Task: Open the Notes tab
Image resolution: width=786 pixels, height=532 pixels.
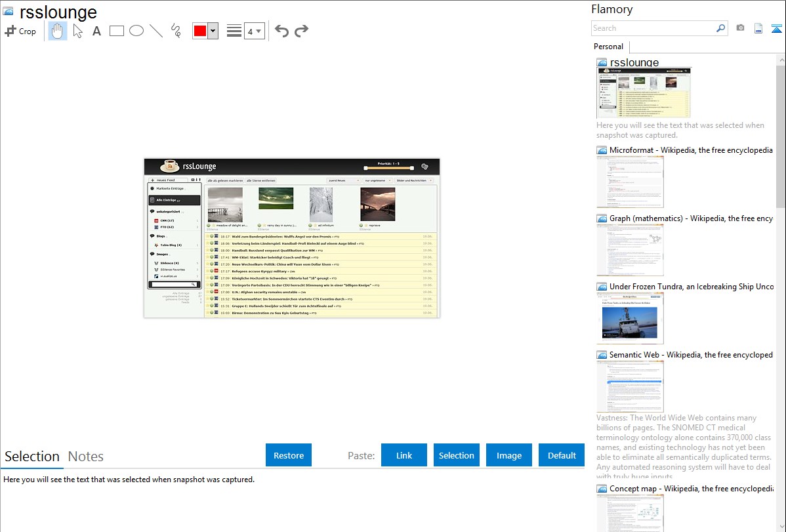Action: 86,457
